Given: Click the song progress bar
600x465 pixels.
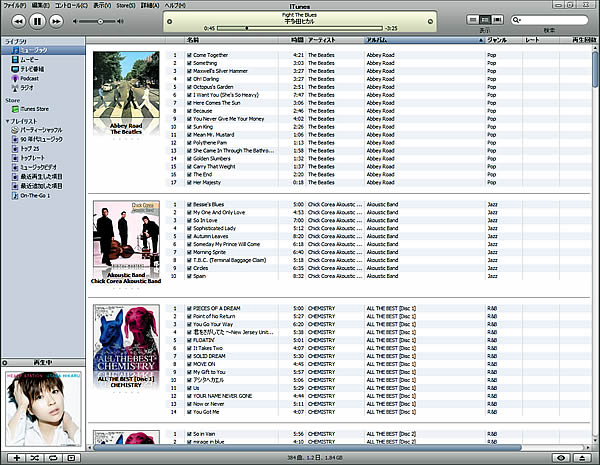Looking at the screenshot, I should coord(300,28).
